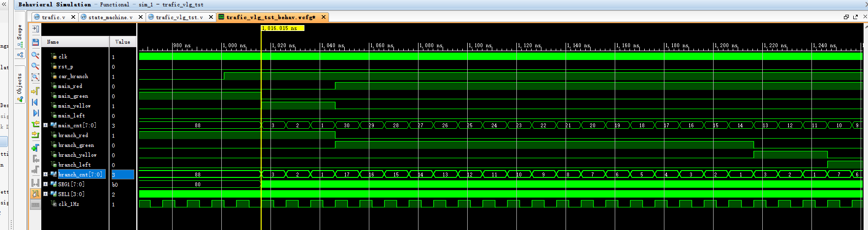The height and width of the screenshot is (230, 868).
Task: Open waveform options icon above Save
Action: (35, 29)
